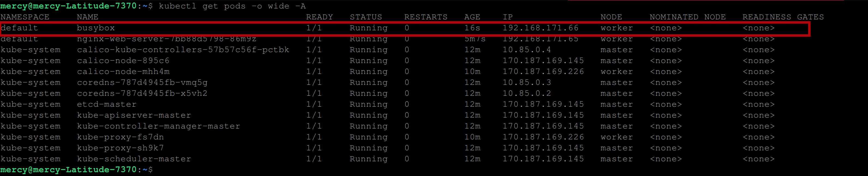
Task: Click the calico-kube-controllers pod name
Action: pyautogui.click(x=183, y=50)
